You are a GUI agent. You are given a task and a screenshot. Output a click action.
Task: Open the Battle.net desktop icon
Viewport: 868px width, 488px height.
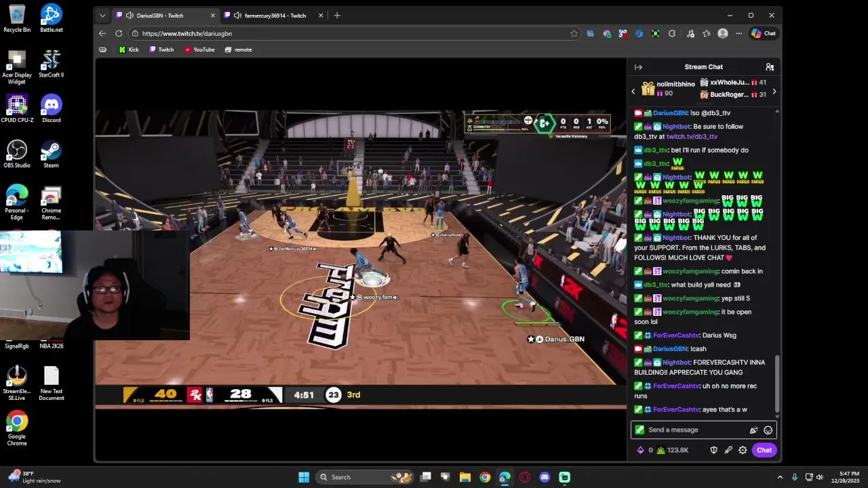(52, 18)
